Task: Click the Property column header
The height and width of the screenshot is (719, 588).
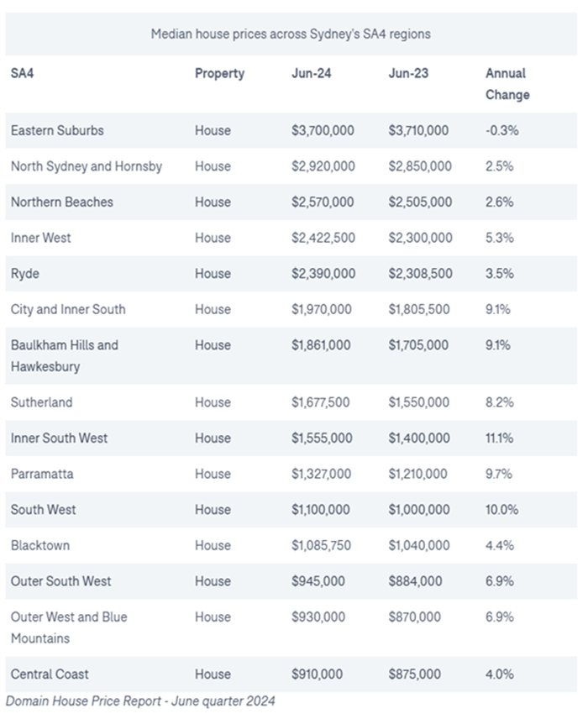Action: click(x=220, y=74)
